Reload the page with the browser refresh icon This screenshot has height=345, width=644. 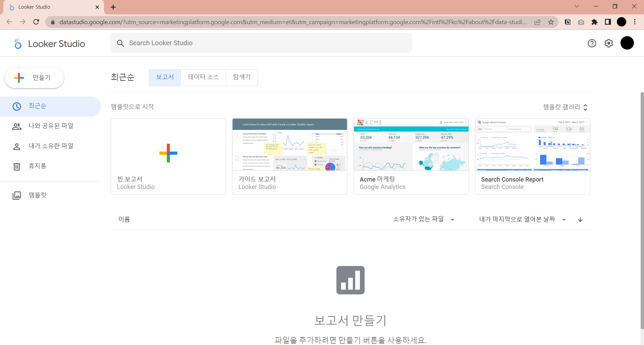click(x=36, y=22)
